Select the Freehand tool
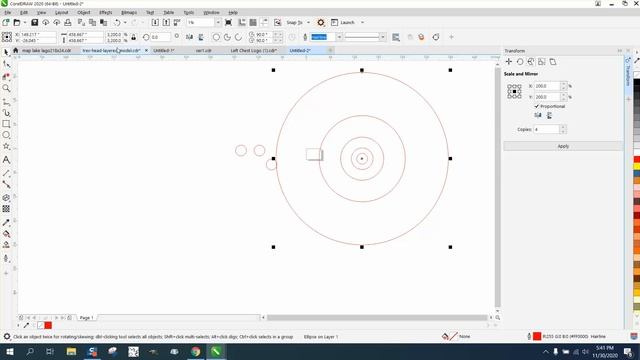 tap(6, 101)
